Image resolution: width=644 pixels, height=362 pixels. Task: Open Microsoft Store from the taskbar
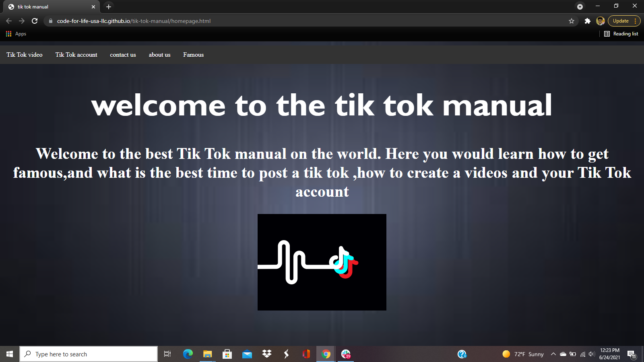[227, 354]
